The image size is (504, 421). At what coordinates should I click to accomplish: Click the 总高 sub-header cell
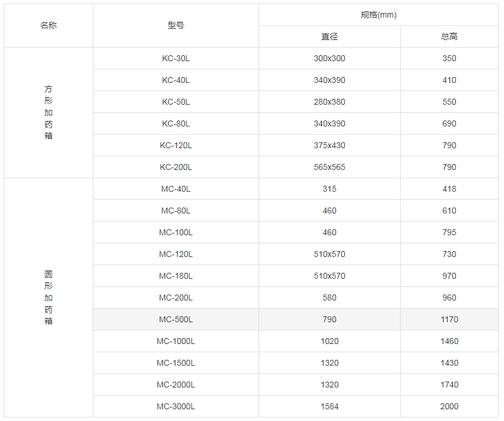tap(449, 36)
